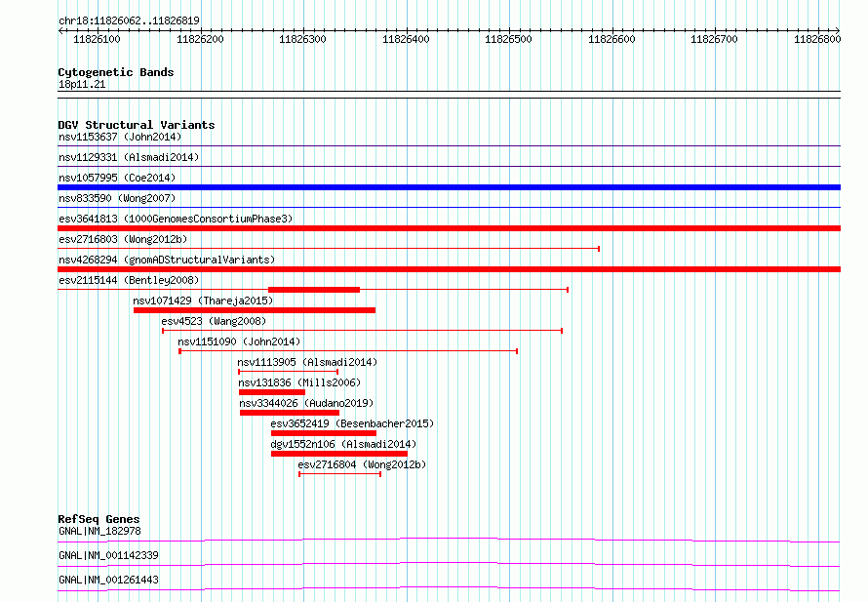Screen dimensions: 868x602
Task: Click the 11826500 ruler tick label
Action: tap(508, 39)
